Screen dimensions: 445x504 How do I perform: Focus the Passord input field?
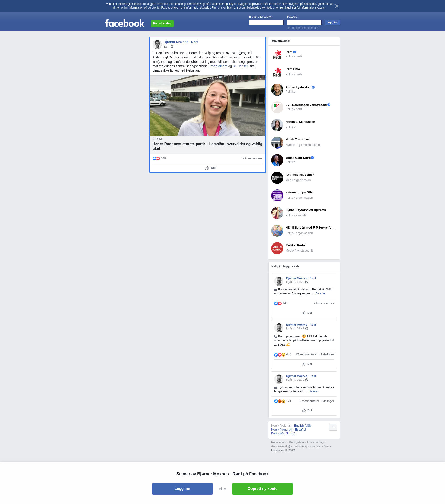pyautogui.click(x=304, y=22)
